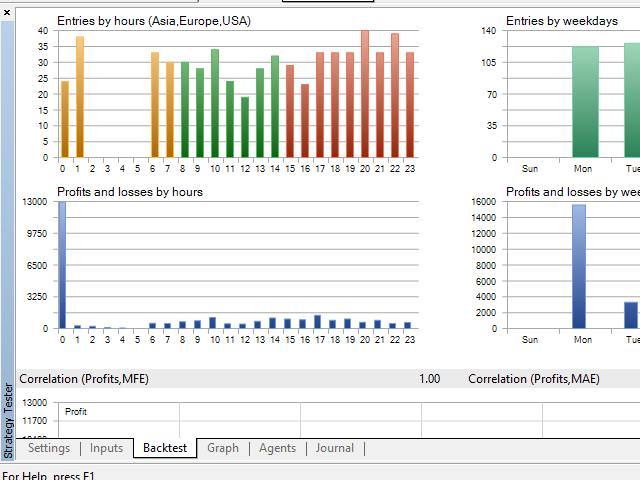The image size is (640, 480).
Task: Click the orange hour 1 entries bar
Action: [x=80, y=97]
